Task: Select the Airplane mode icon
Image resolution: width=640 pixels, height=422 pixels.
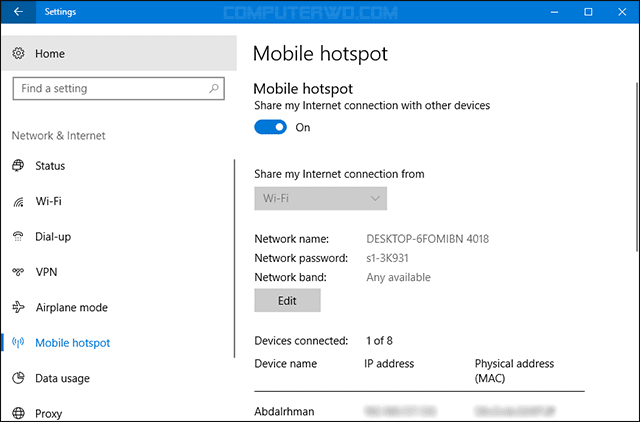Action: (x=18, y=307)
